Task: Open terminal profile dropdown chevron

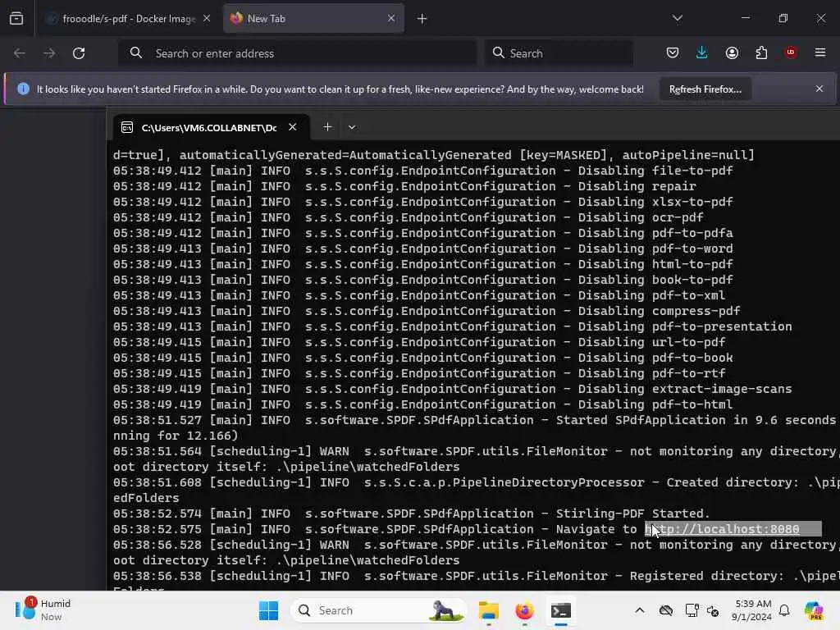Action: pos(351,127)
